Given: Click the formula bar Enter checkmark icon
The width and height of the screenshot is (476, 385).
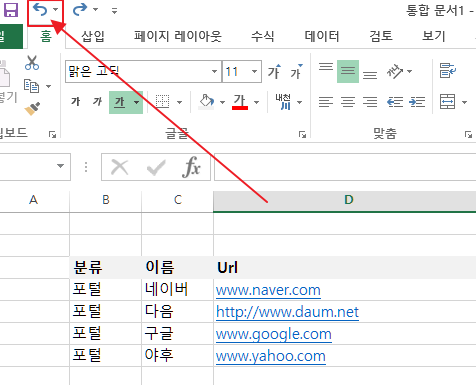Looking at the screenshot, I should pos(156,167).
